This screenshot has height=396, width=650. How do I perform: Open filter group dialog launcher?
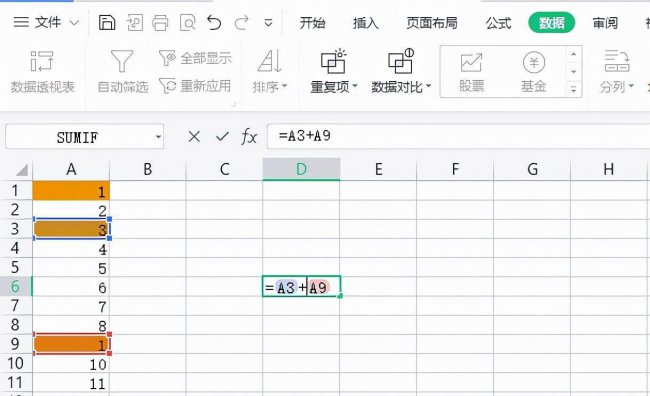pos(233,104)
